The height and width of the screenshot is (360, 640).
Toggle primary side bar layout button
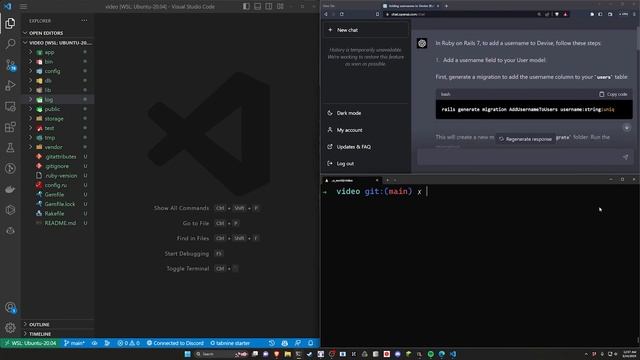click(x=246, y=7)
